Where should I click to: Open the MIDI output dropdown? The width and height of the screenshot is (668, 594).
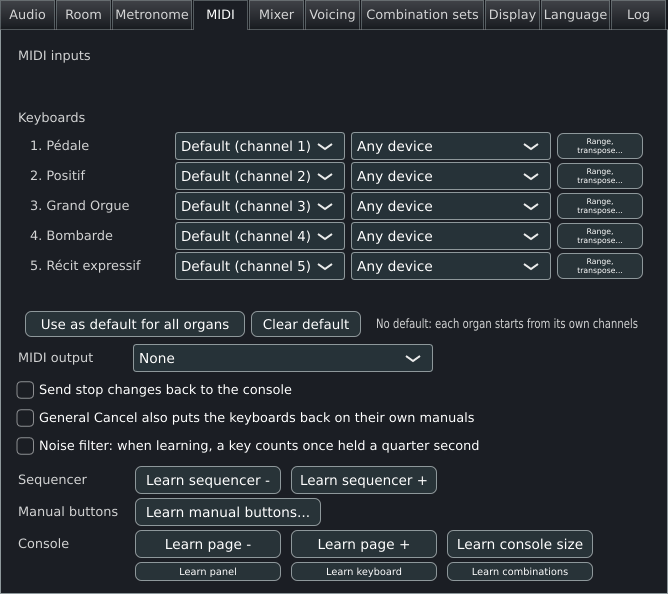tap(283, 358)
